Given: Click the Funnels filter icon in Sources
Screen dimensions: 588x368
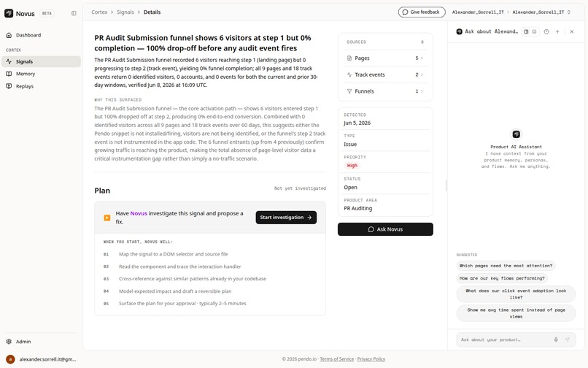Looking at the screenshot, I should pos(349,91).
